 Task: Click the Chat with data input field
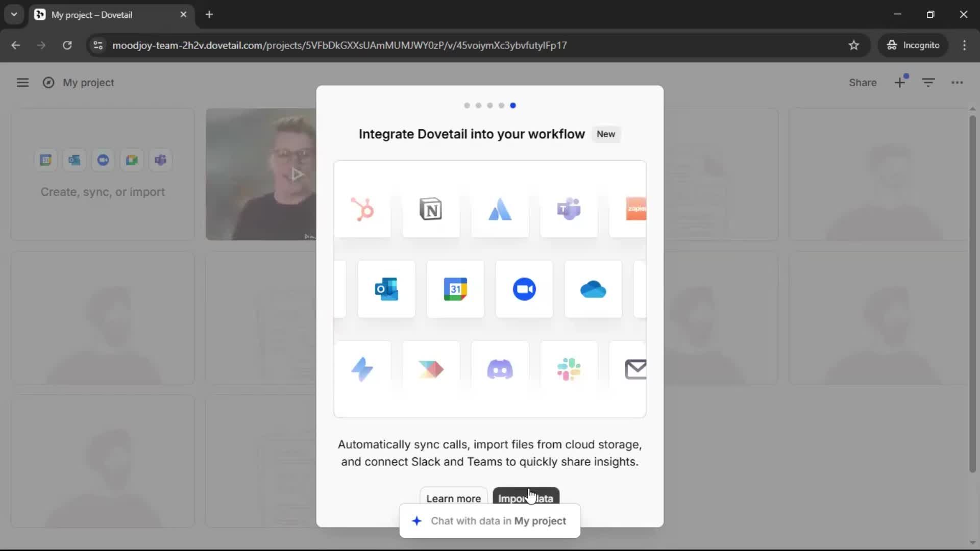pos(498,521)
